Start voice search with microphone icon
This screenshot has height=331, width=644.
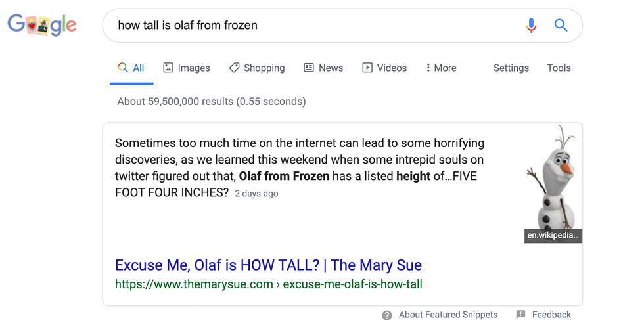tap(531, 26)
